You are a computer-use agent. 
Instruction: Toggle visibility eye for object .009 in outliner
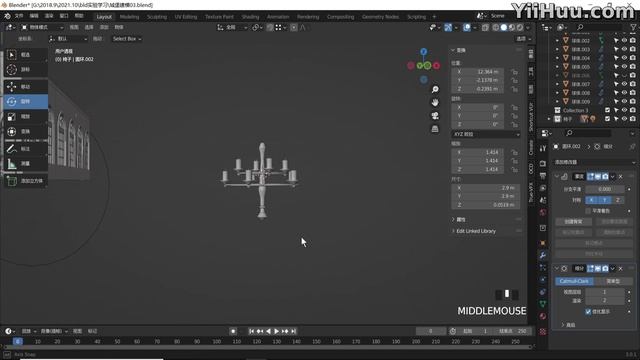[x=624, y=101]
